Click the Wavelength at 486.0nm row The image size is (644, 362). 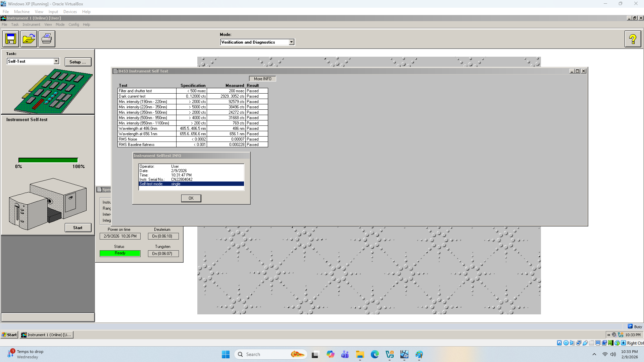pyautogui.click(x=193, y=128)
